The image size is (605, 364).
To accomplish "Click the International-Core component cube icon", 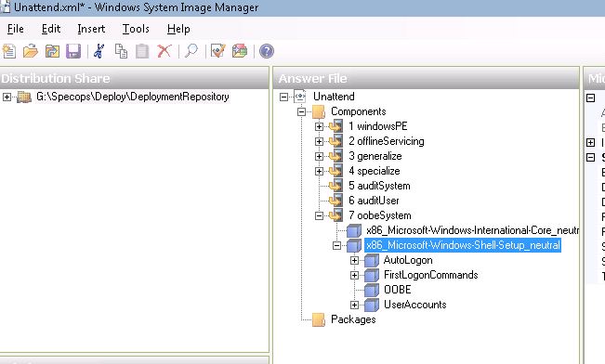I will pos(354,230).
